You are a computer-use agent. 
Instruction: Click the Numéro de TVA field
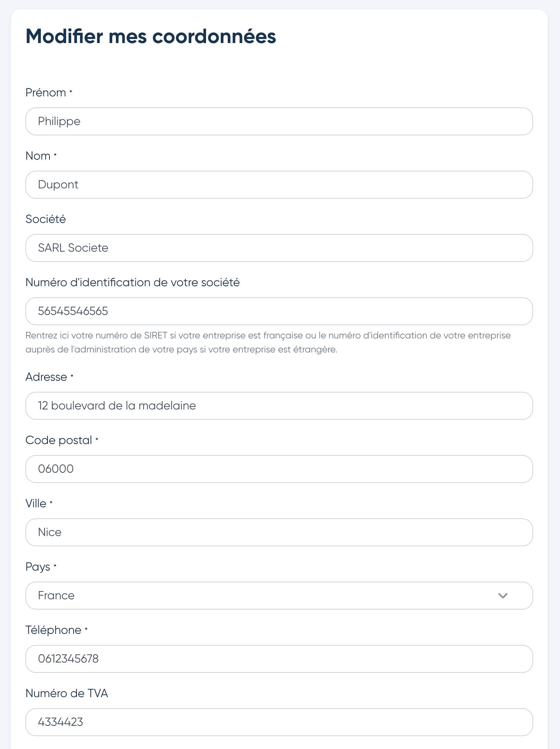pos(279,722)
